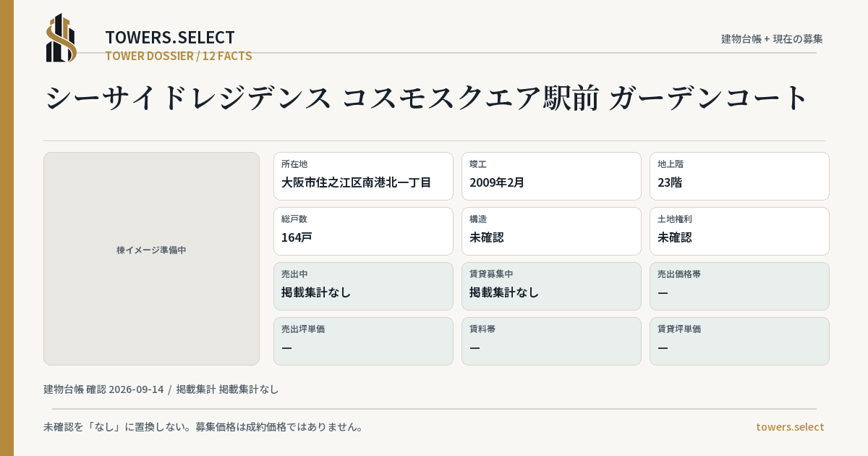Select the 所在地 card with 大阪市住之江区南港北一丁目

coord(363,176)
